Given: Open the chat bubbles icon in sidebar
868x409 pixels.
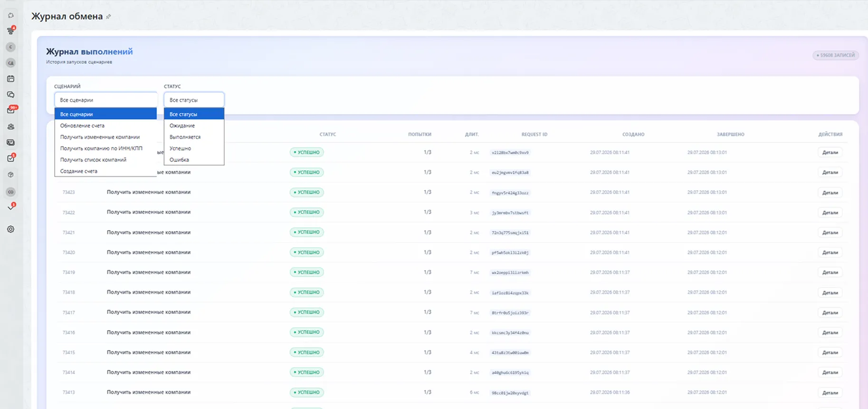Looking at the screenshot, I should click(10, 95).
